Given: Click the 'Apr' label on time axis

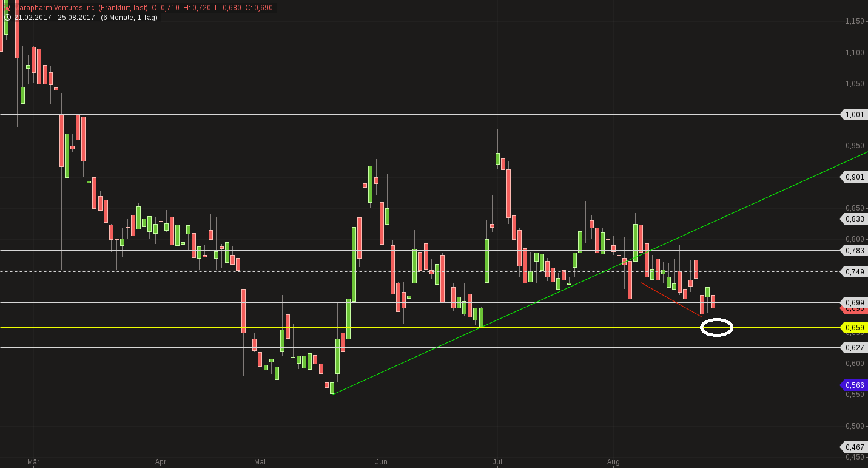Looking at the screenshot, I should (161, 463).
